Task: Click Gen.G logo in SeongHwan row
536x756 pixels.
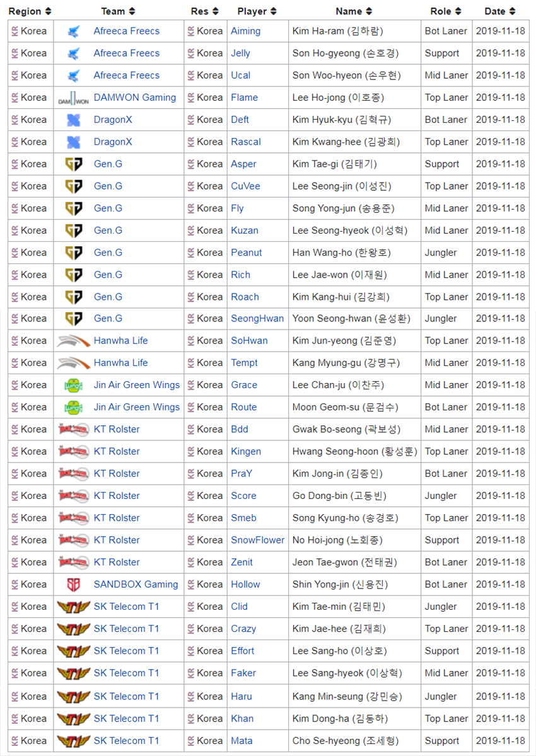Action: coord(74,319)
